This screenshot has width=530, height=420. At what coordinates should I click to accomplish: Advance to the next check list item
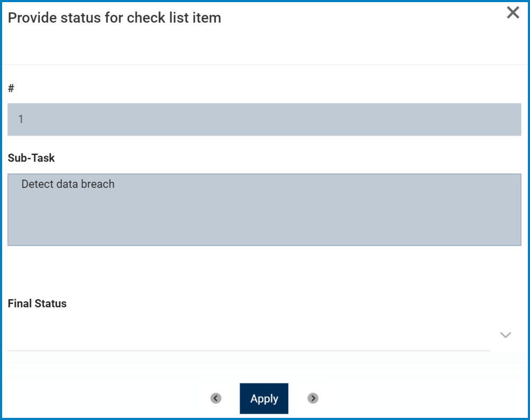pyautogui.click(x=313, y=398)
